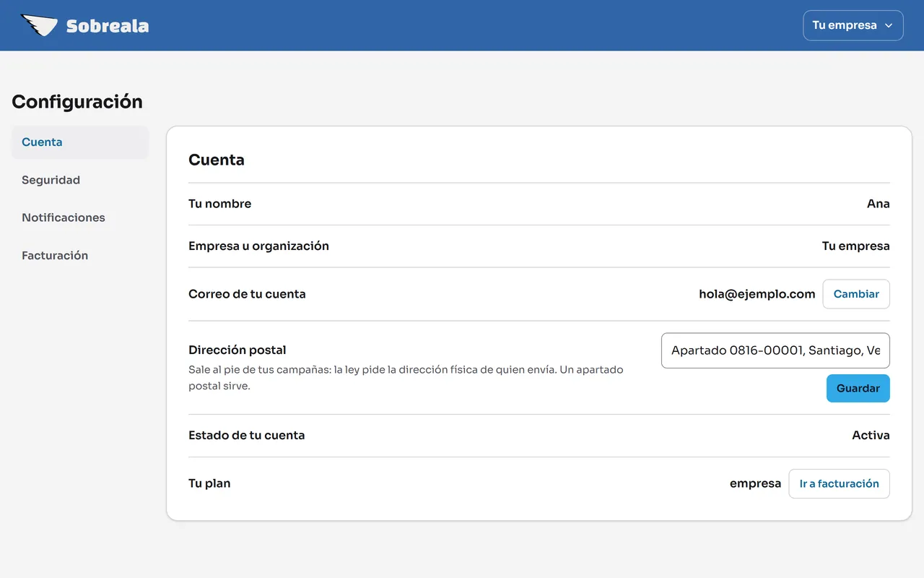Go to the Seguridad settings tab
Viewport: 924px width, 578px height.
(80, 180)
